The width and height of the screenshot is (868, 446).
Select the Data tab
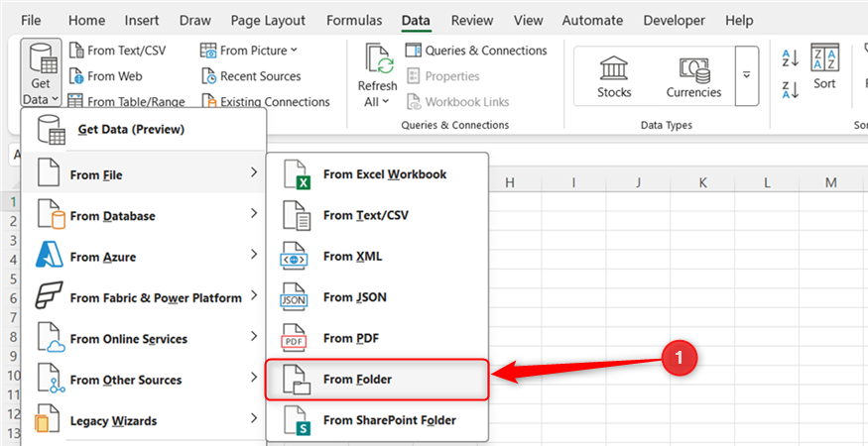(x=416, y=21)
